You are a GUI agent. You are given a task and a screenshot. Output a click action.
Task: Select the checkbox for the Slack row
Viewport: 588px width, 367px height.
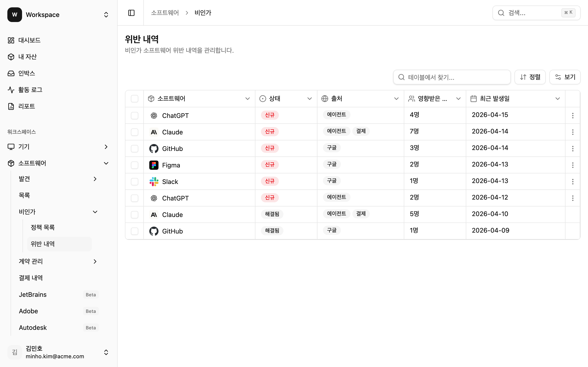(134, 182)
